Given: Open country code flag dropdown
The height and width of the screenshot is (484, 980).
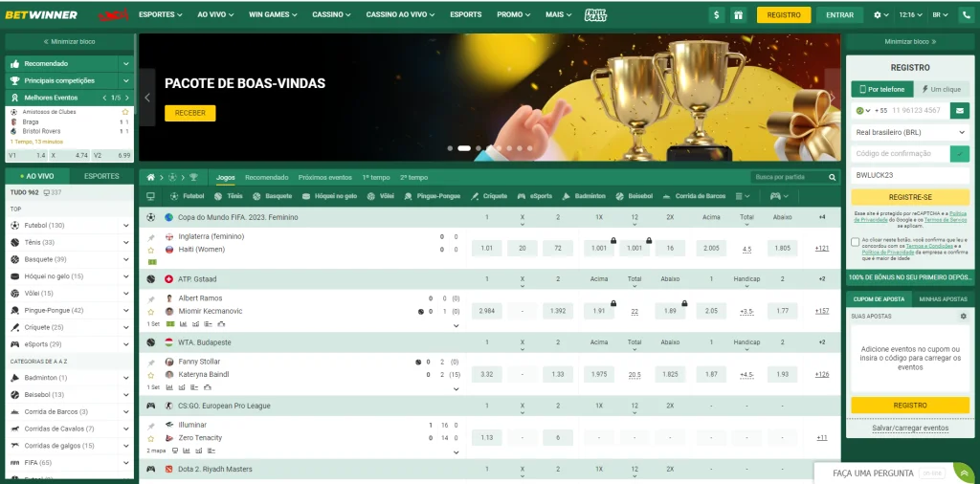Looking at the screenshot, I should pos(862,111).
